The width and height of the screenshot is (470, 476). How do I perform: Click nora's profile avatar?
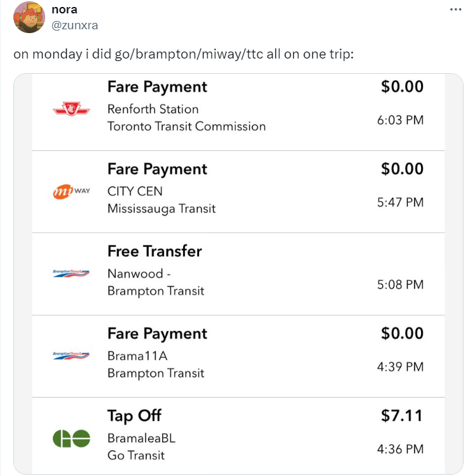pyautogui.click(x=28, y=17)
